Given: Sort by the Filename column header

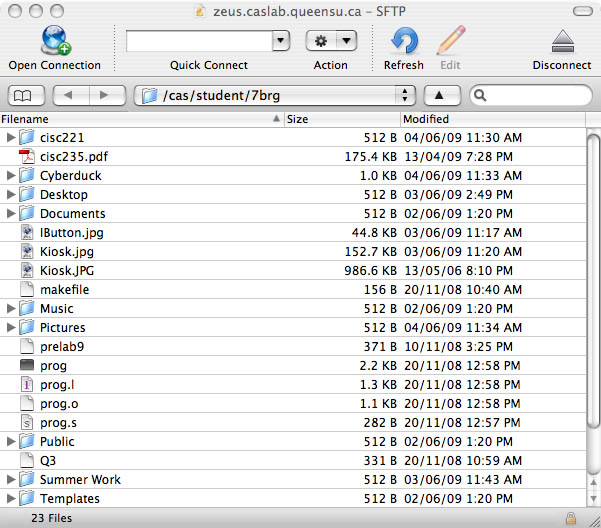Looking at the screenshot, I should (x=141, y=119).
